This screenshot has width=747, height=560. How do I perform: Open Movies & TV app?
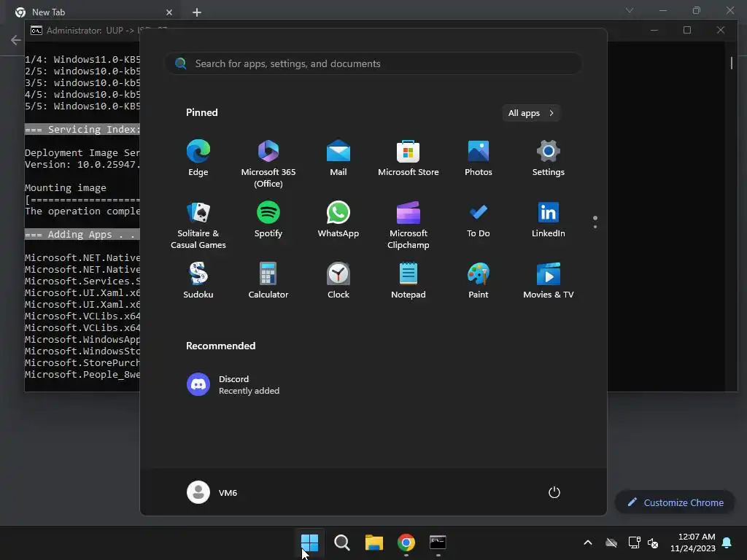tap(549, 281)
